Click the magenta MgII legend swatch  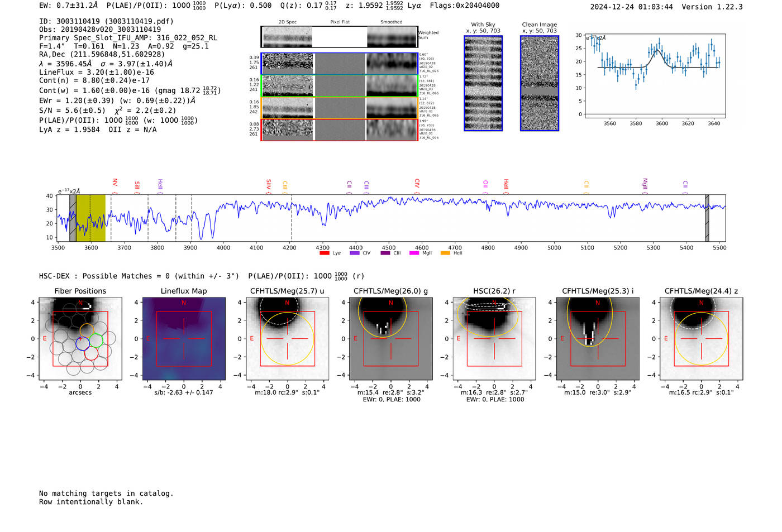pyautogui.click(x=414, y=253)
